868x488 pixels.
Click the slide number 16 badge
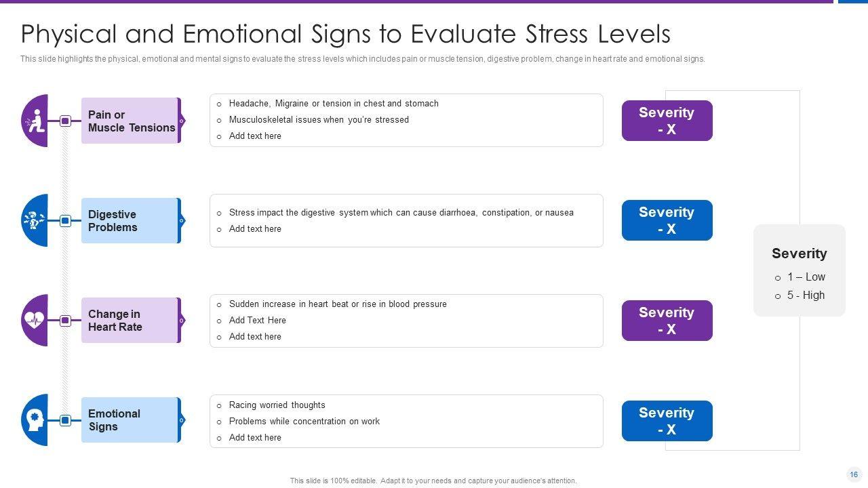854,474
